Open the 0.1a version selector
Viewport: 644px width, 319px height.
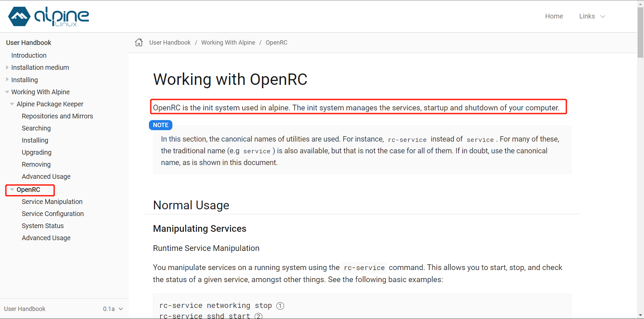coord(113,309)
